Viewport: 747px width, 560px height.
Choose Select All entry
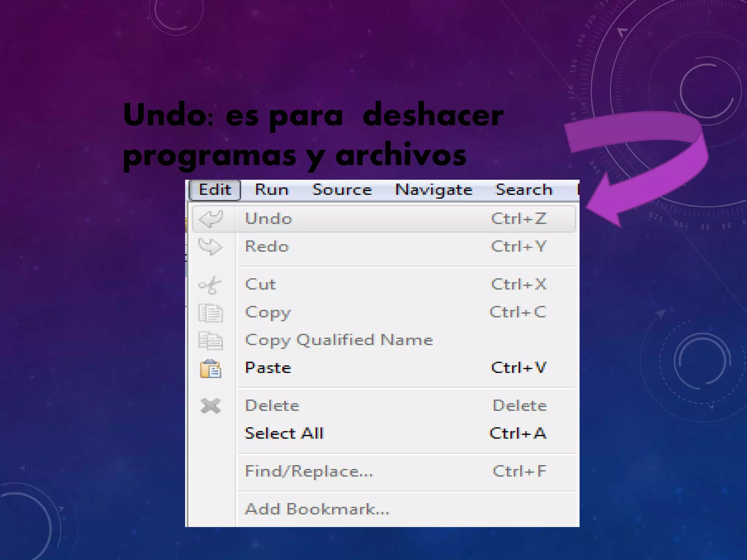coord(384,433)
